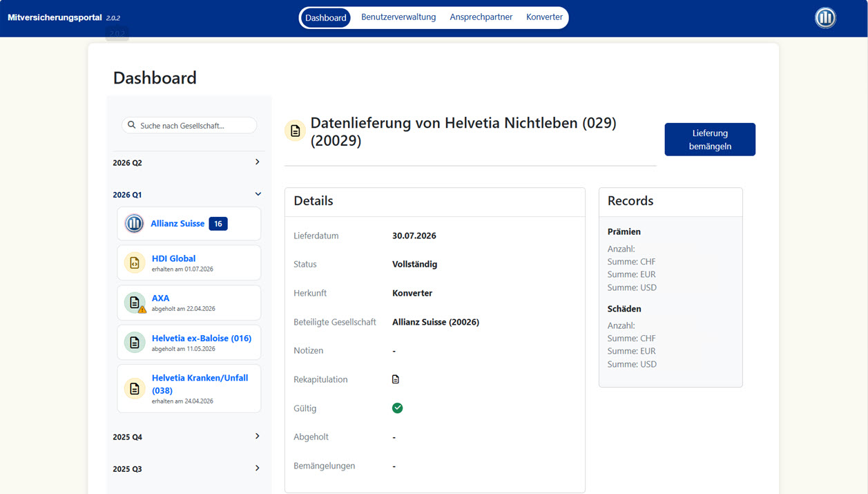The height and width of the screenshot is (494, 868).
Task: Click the green Gültig checkmark icon
Action: click(398, 408)
